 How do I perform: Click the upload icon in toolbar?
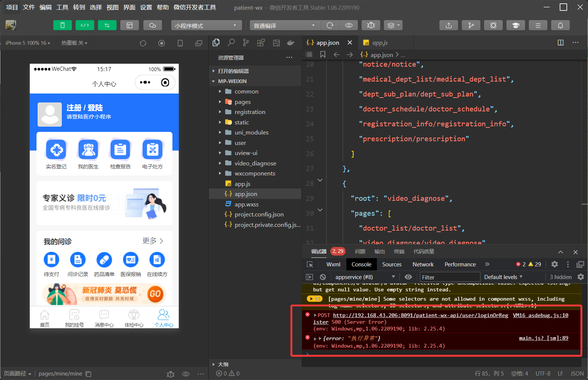[449, 25]
